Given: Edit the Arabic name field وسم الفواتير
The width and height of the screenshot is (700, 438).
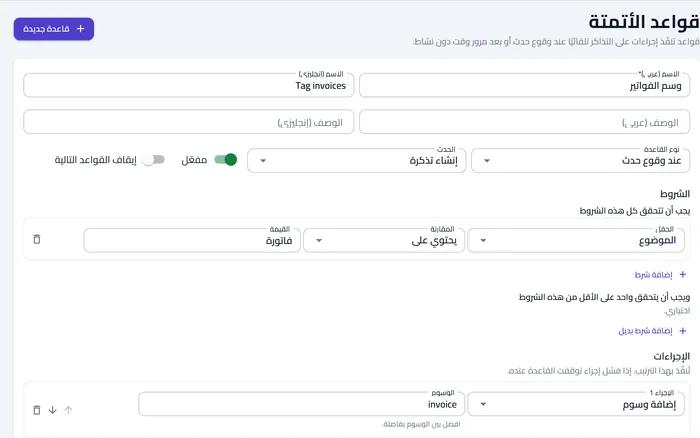Looking at the screenshot, I should click(524, 85).
